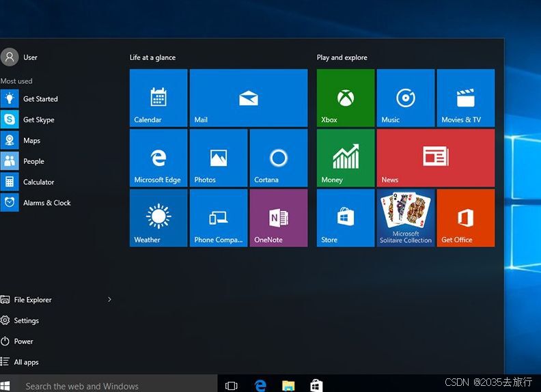
Task: Click the Windows Start button
Action: (x=5, y=386)
